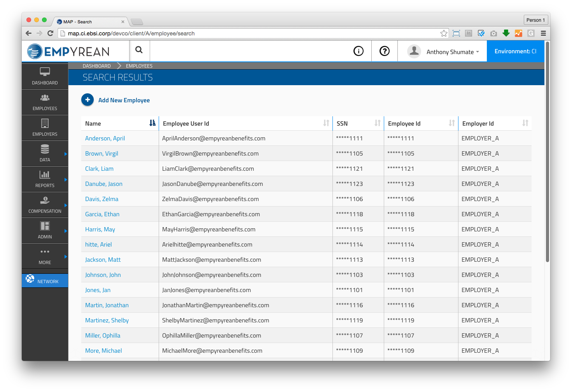572x392 pixels.
Task: Open the help question mark icon
Action: point(385,51)
